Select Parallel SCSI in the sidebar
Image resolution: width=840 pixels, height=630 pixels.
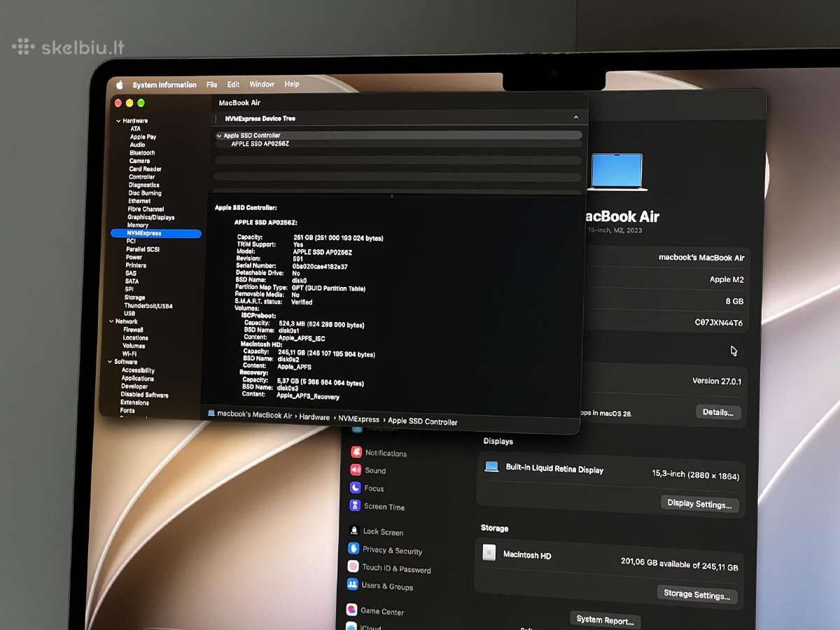point(143,249)
